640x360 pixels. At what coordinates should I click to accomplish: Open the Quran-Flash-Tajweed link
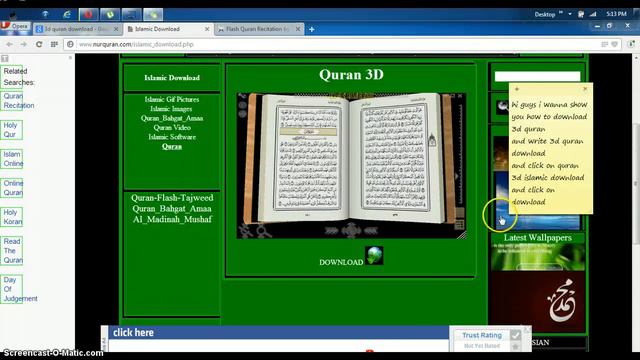[172, 198]
